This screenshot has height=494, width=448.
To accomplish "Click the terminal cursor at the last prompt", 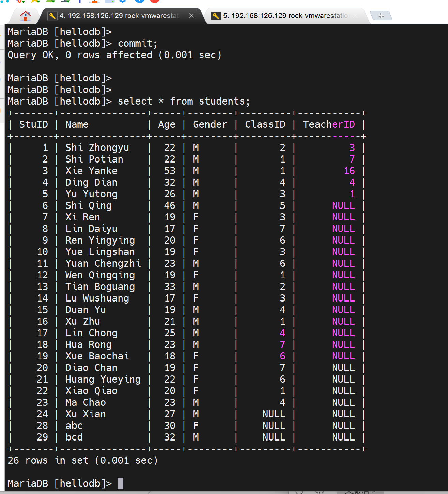I will 120,483.
